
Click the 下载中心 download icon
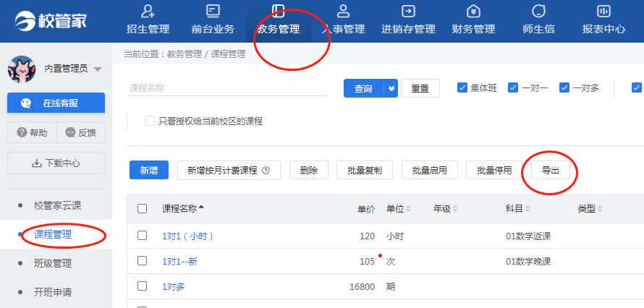coord(37,163)
